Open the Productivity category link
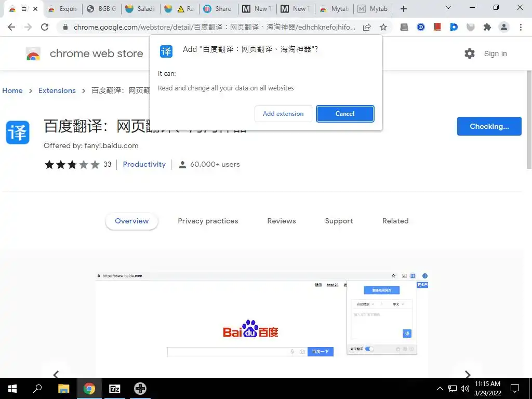 tap(144, 164)
